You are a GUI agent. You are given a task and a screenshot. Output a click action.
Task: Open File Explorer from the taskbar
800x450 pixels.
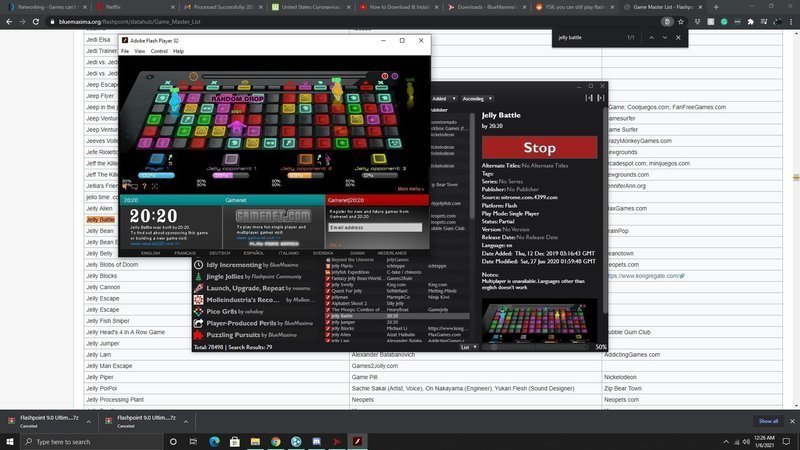pos(255,441)
